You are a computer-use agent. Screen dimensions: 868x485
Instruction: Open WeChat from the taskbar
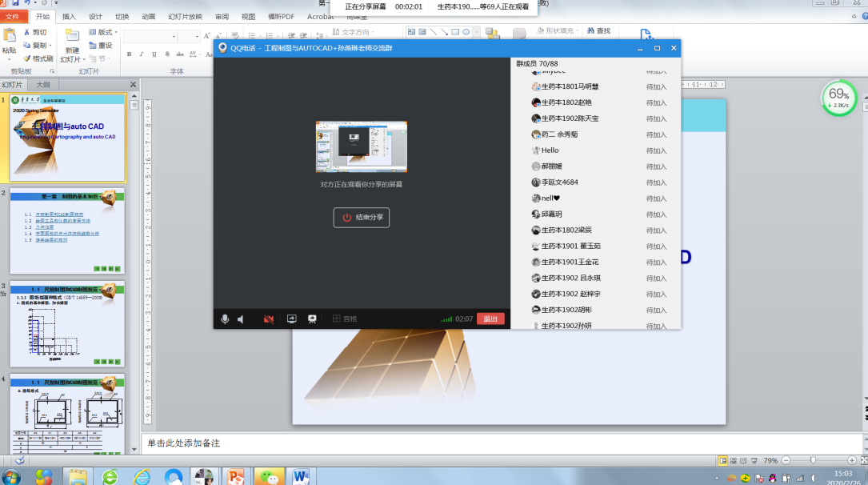pos(270,476)
